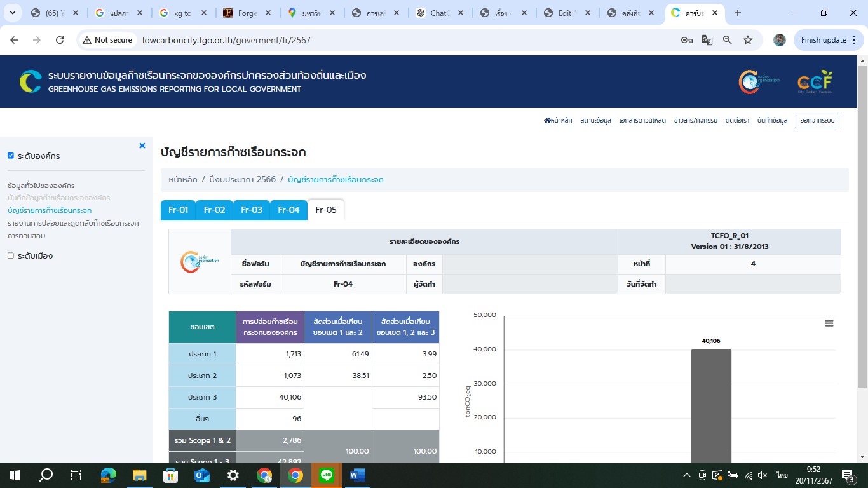
Task: Click the Finish update button
Action: [824, 40]
